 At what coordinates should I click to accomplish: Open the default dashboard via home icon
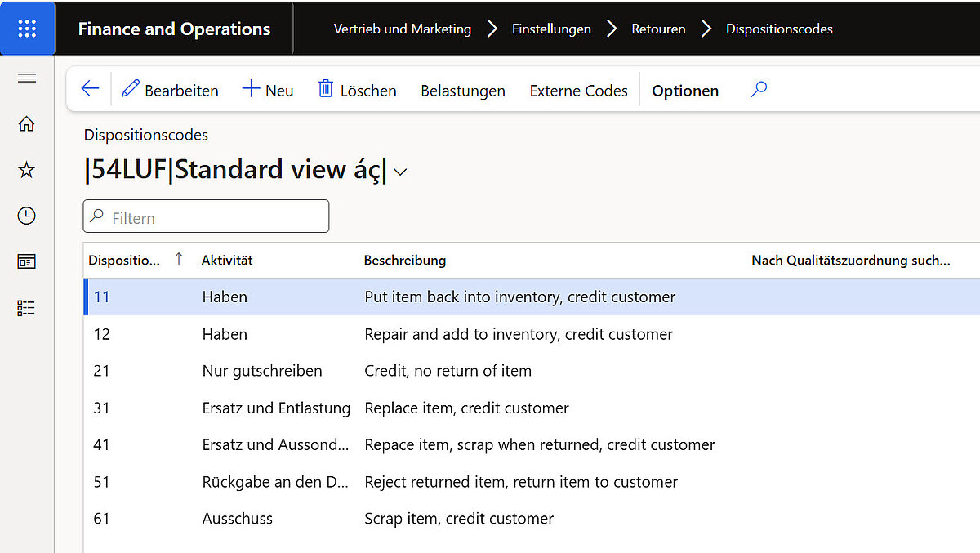coord(27,124)
